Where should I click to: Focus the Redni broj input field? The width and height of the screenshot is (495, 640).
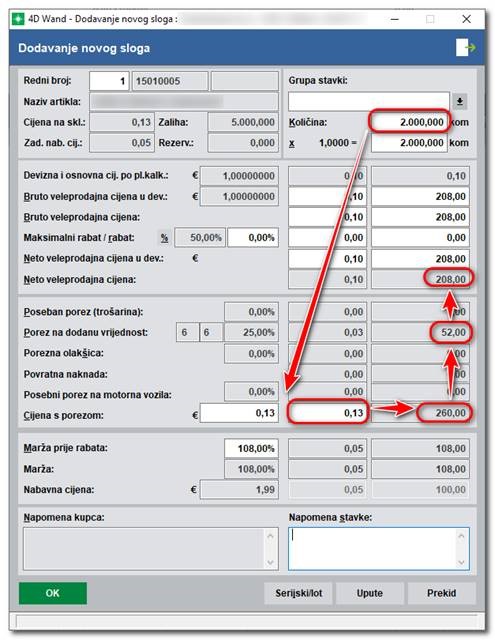[x=109, y=81]
